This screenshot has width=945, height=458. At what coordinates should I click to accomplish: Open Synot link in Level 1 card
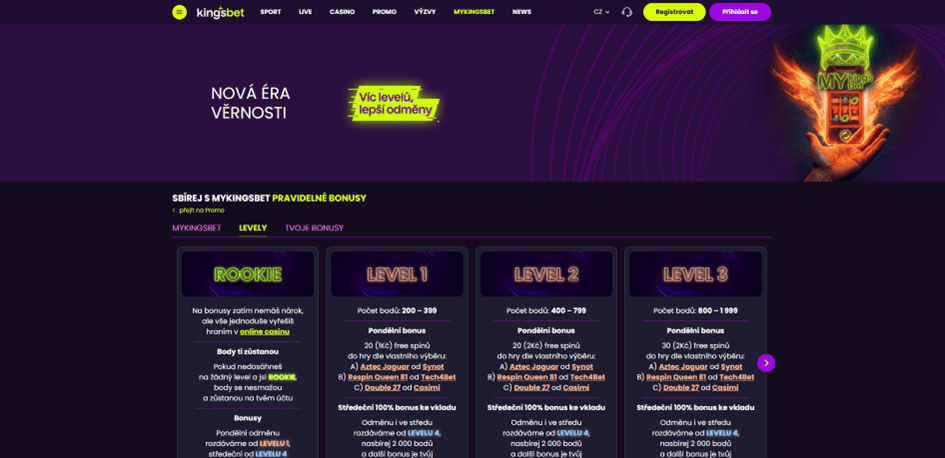(x=435, y=366)
